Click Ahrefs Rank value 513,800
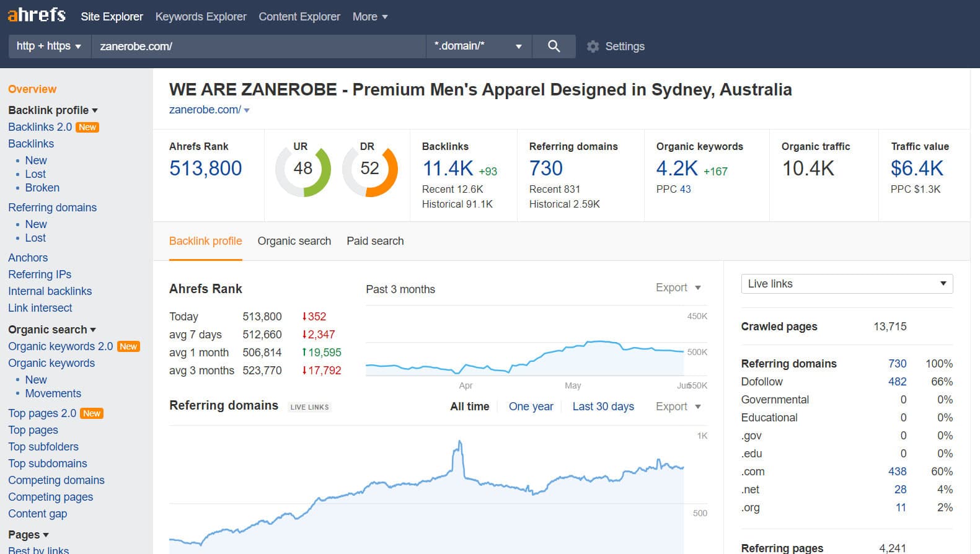 click(206, 168)
